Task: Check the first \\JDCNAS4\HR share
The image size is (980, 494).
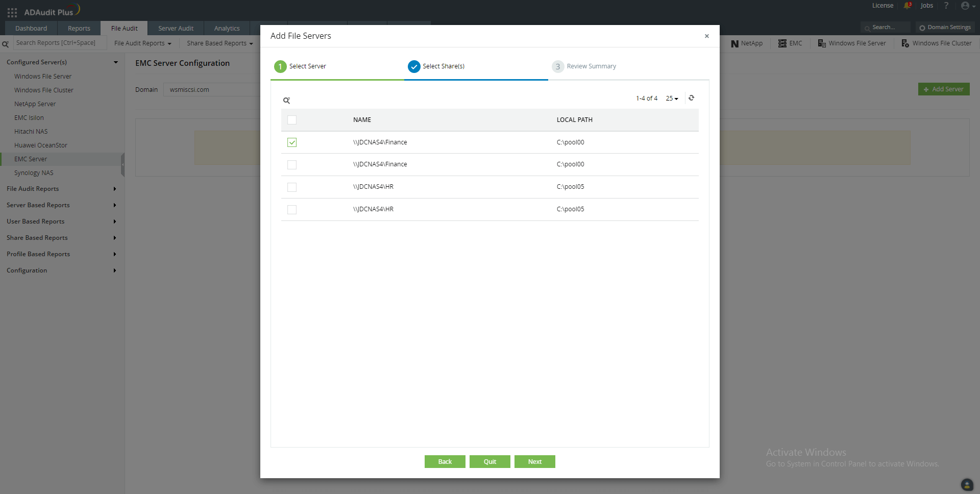Action: tap(292, 187)
